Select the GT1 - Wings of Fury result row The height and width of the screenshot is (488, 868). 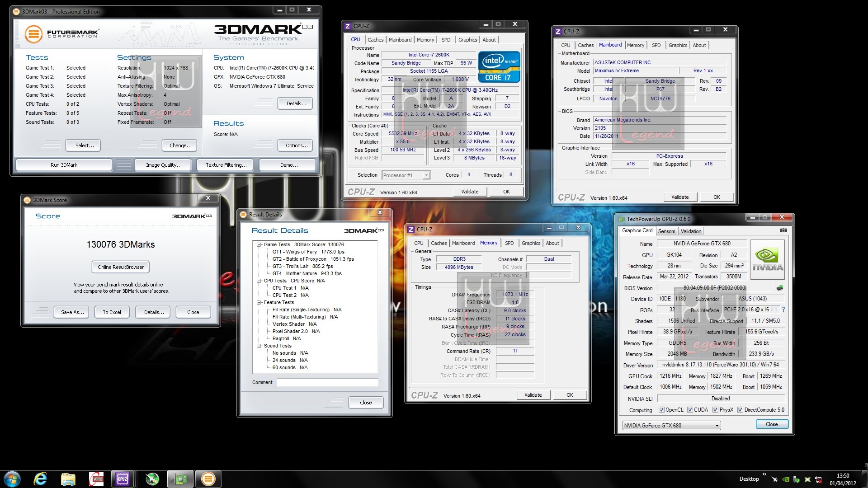click(308, 252)
